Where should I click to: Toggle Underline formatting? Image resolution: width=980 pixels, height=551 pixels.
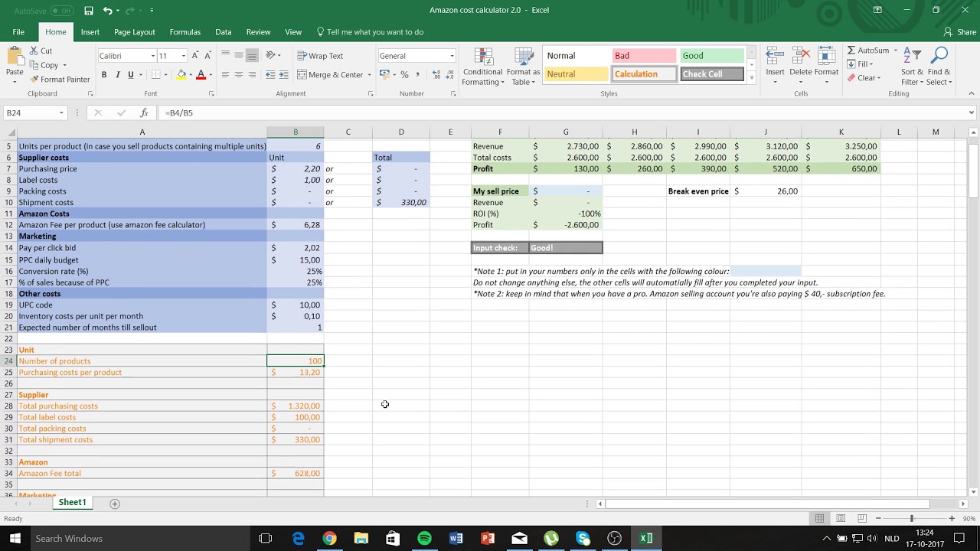point(131,75)
